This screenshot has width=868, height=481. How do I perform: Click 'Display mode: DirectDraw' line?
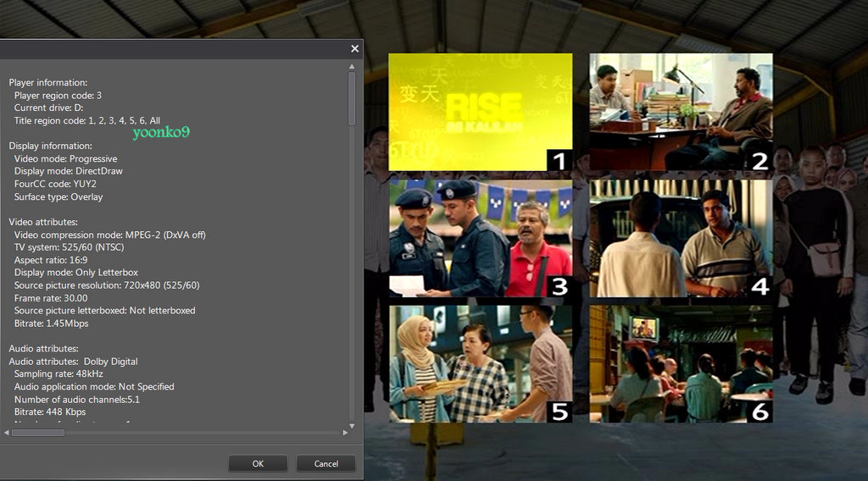69,171
